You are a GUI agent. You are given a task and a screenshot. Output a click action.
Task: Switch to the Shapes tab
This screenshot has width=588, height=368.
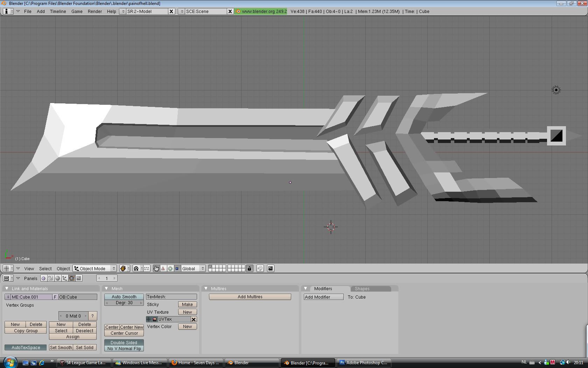click(x=362, y=289)
